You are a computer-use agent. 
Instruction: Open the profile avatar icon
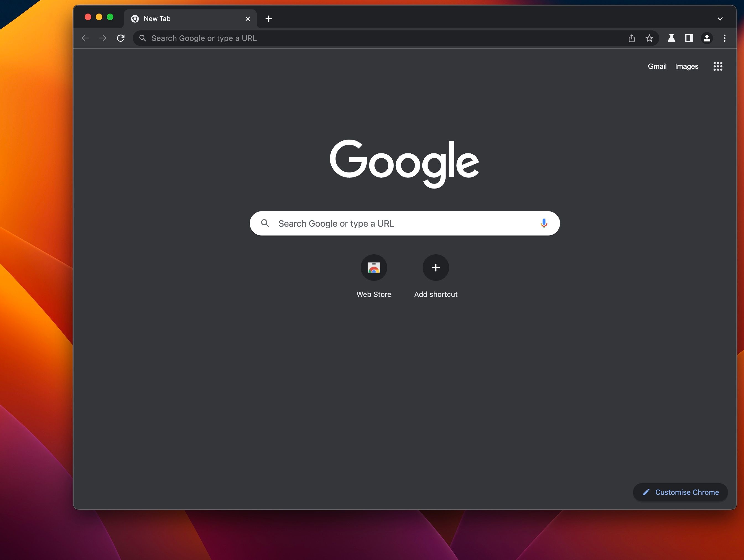(707, 38)
